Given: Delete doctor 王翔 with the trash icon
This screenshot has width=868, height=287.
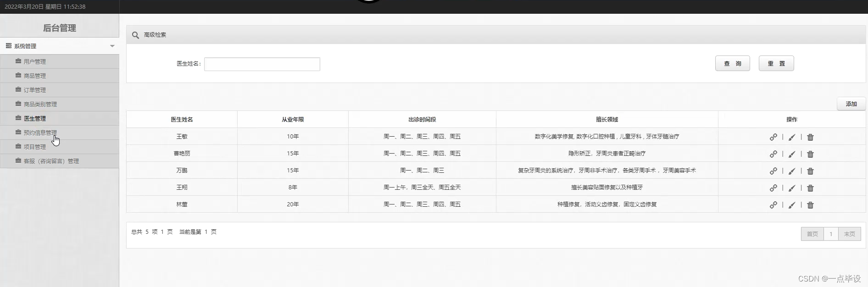Looking at the screenshot, I should tap(810, 188).
